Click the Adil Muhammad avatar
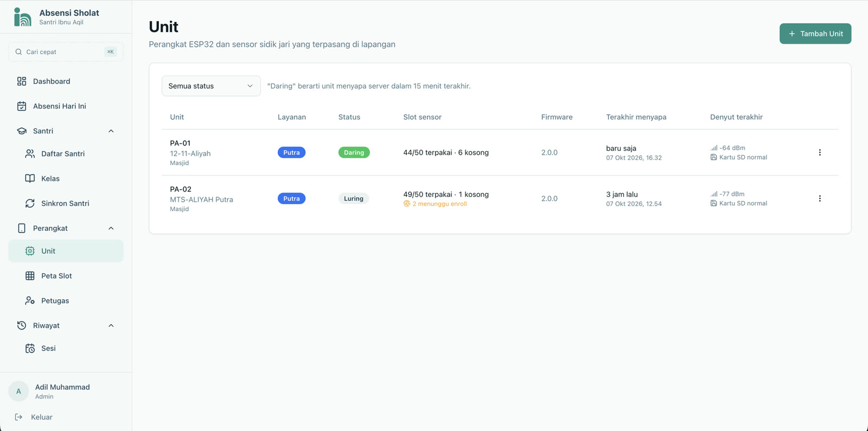868x431 pixels. point(18,391)
